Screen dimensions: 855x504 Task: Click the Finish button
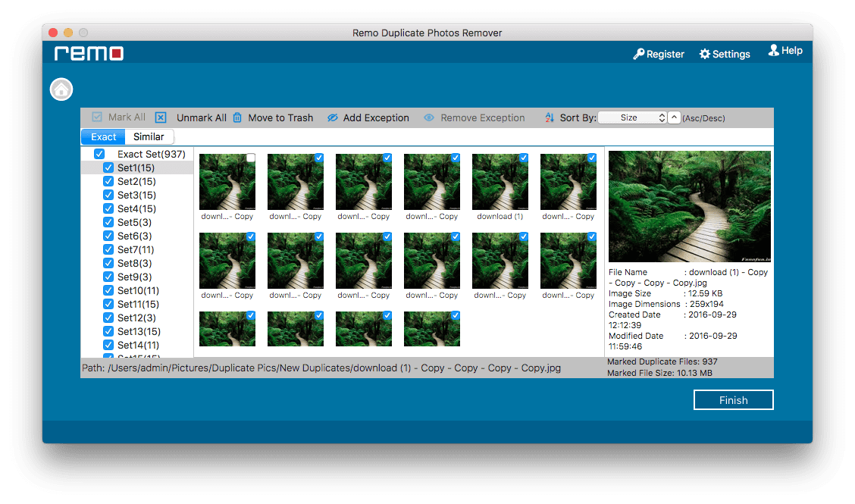pos(734,400)
